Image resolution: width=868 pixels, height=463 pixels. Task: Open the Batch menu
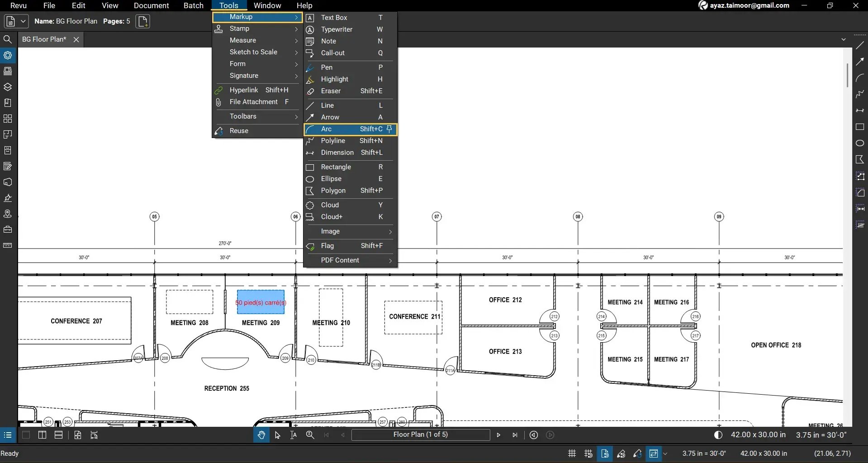193,5
